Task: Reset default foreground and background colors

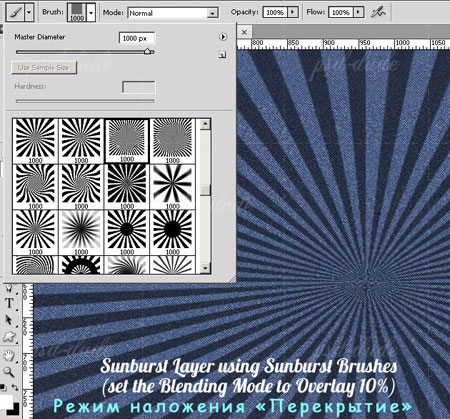Action: tap(3, 388)
